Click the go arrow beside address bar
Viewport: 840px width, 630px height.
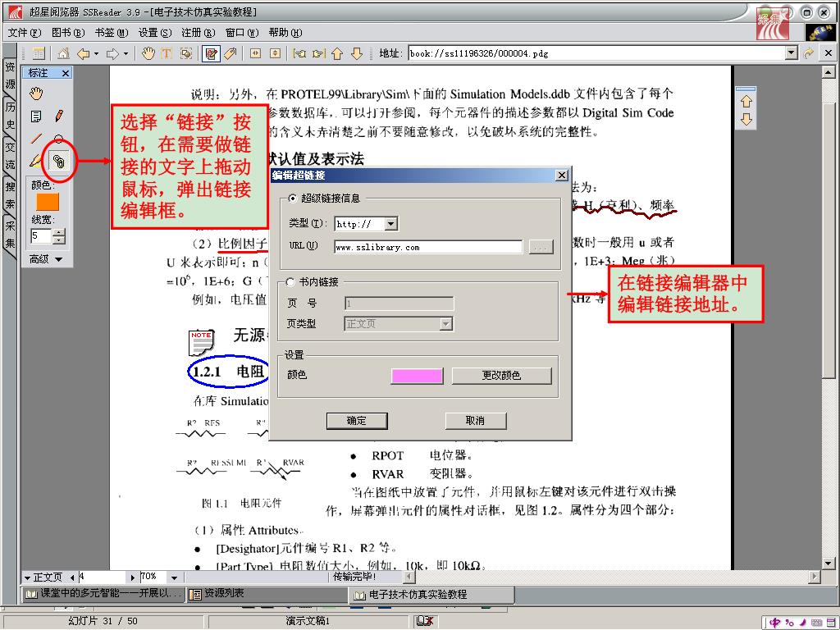(x=808, y=53)
